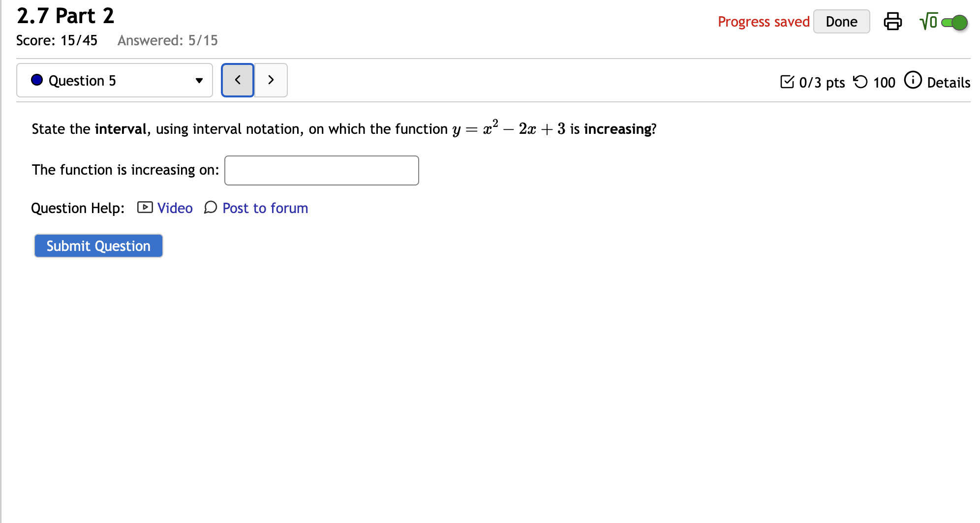This screenshot has width=980, height=523.
Task: Open the info circle next to Details
Action: [x=913, y=80]
